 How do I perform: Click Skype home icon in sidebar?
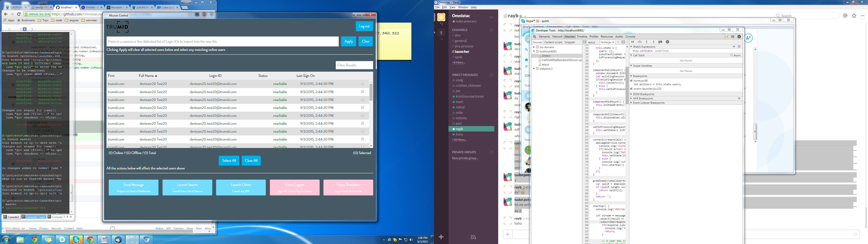[x=526, y=60]
